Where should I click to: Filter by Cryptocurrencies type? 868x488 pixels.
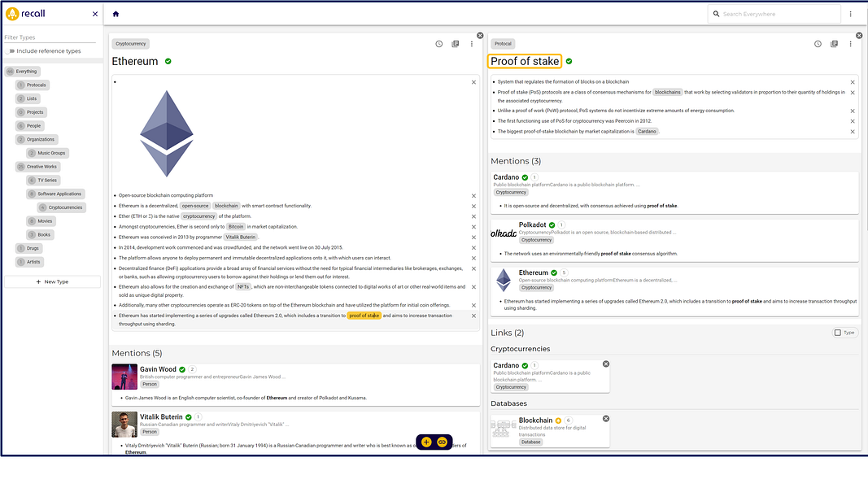(62, 207)
